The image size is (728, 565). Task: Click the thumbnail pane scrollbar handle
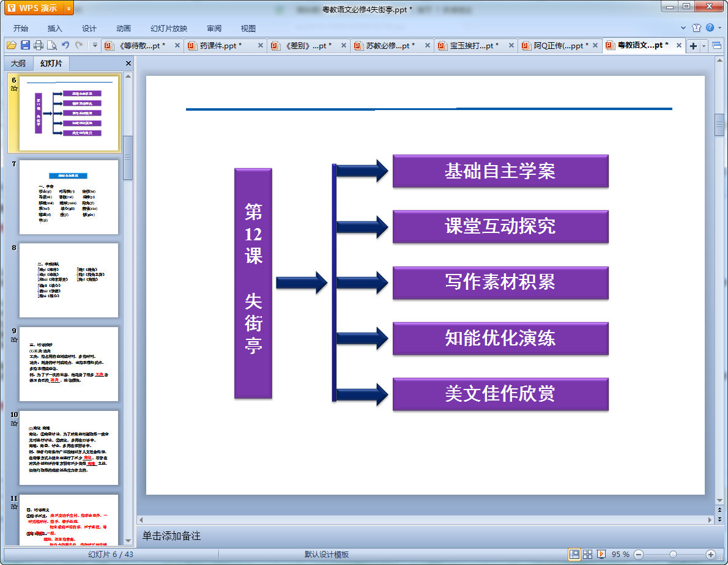[x=128, y=158]
